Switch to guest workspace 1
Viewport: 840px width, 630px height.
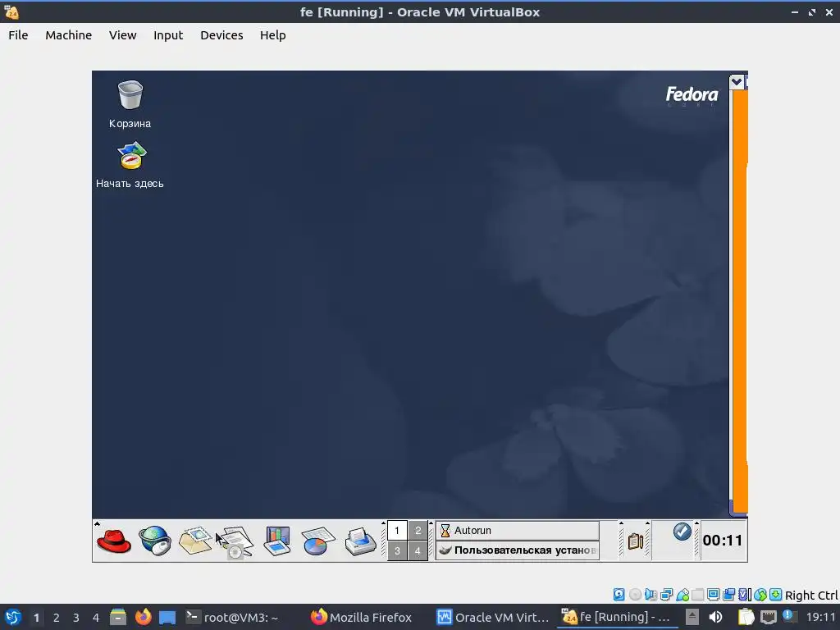[397, 531]
